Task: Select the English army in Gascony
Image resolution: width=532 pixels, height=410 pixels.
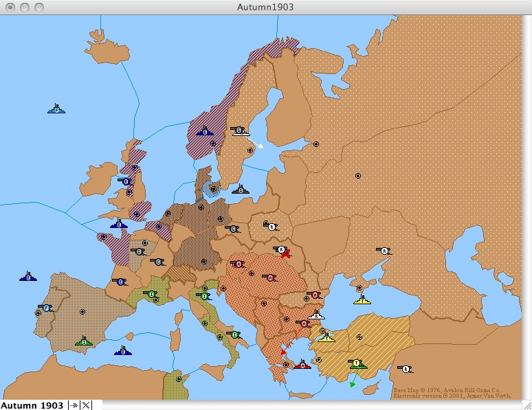Action: click(120, 282)
